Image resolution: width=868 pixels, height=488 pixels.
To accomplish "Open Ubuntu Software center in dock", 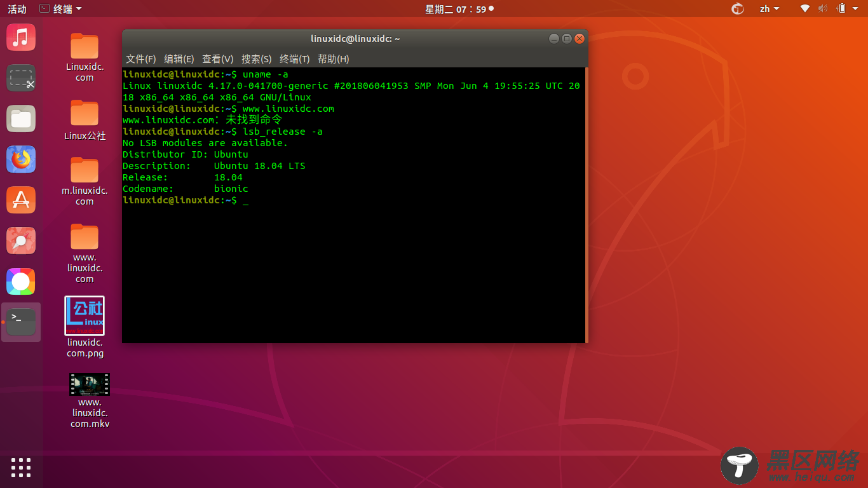I will (21, 200).
